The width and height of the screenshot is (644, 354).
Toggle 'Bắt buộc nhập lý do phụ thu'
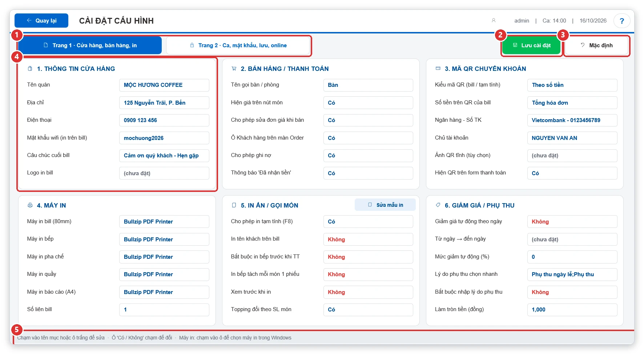[572, 292]
